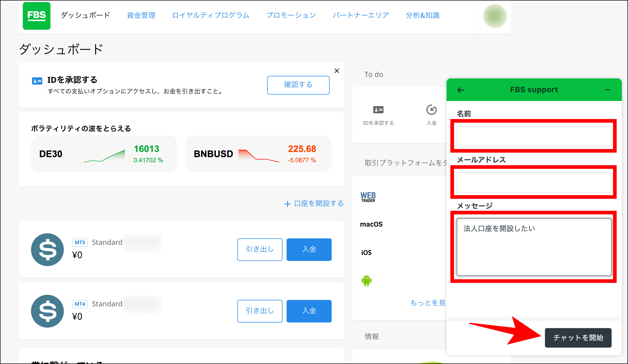Click 入金 on the MT4 account

pos(309,311)
